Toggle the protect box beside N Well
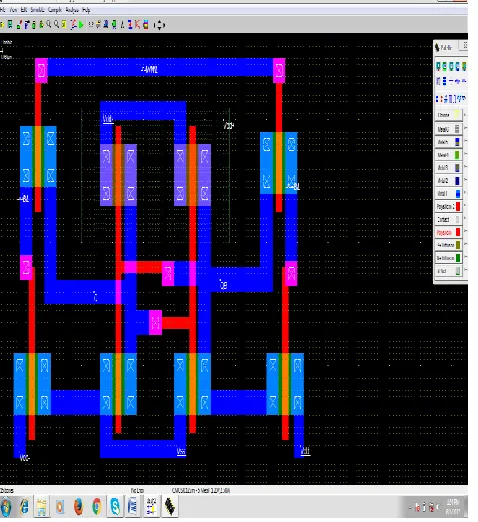 click(x=465, y=270)
